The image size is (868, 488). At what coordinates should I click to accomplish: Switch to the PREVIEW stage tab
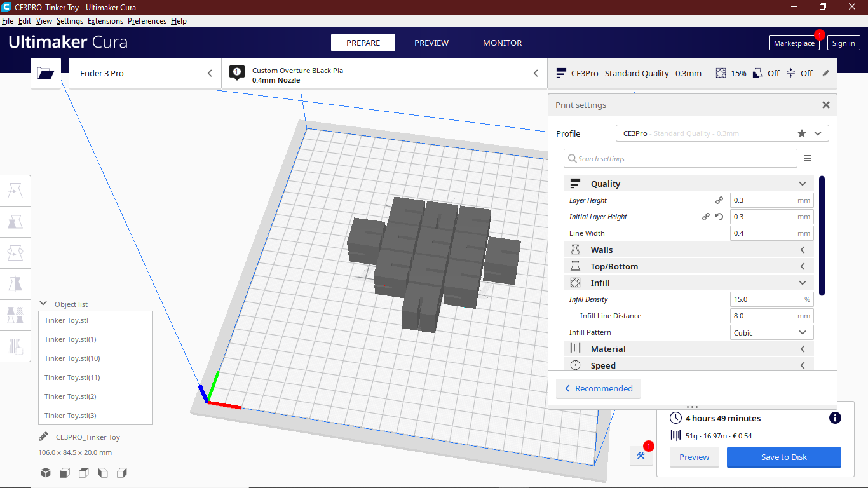coord(431,43)
